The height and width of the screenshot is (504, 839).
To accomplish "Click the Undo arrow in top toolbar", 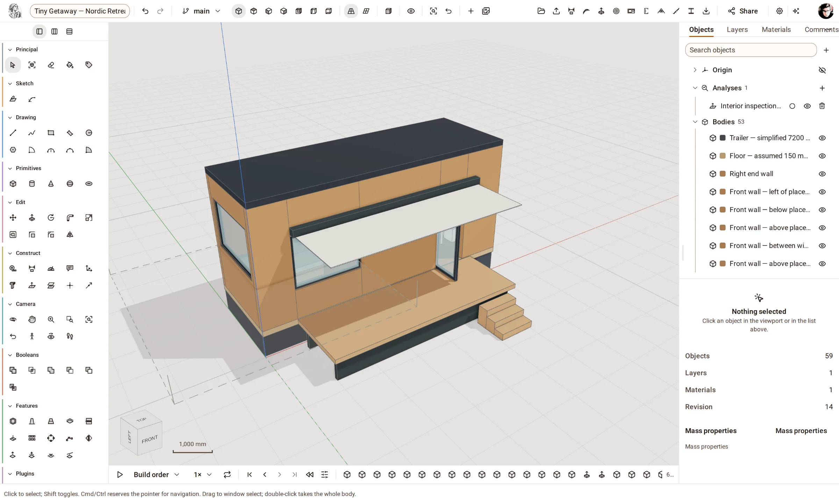I will 145,11.
